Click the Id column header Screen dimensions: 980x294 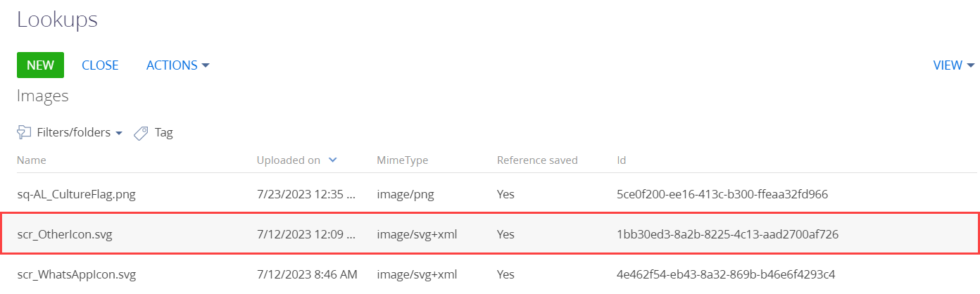[622, 160]
